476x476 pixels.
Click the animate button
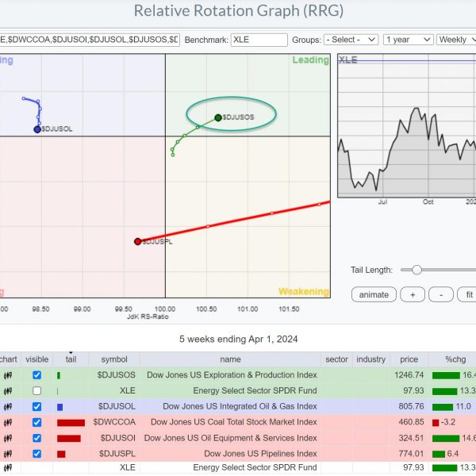tap(374, 295)
